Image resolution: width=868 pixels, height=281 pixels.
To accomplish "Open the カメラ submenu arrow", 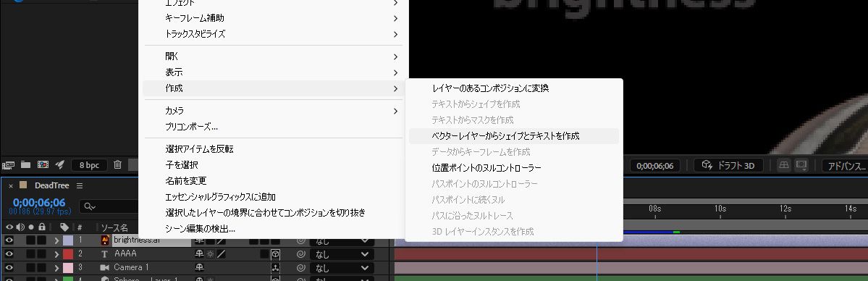I will pos(395,111).
